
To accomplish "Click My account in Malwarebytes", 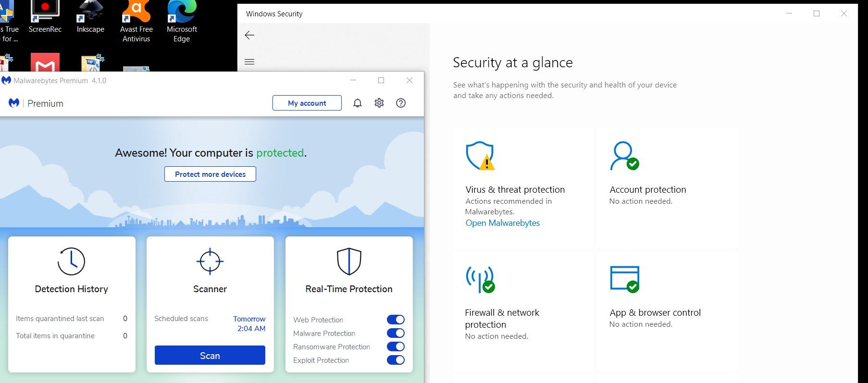I will (x=307, y=103).
